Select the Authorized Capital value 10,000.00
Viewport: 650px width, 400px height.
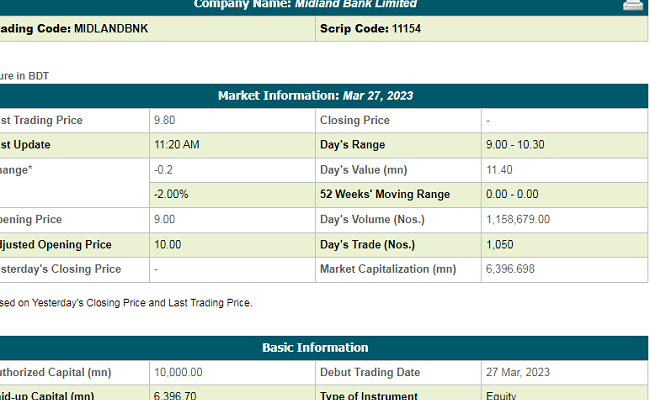pyautogui.click(x=179, y=372)
